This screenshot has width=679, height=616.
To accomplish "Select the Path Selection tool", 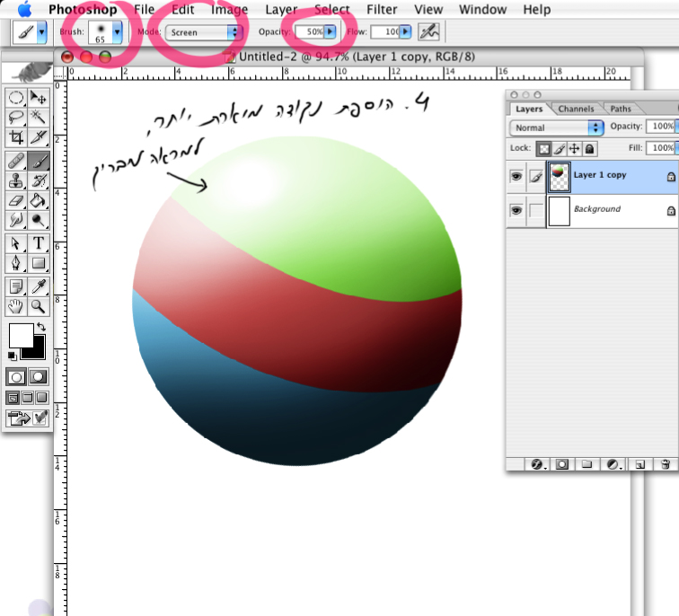I will pos(16,243).
